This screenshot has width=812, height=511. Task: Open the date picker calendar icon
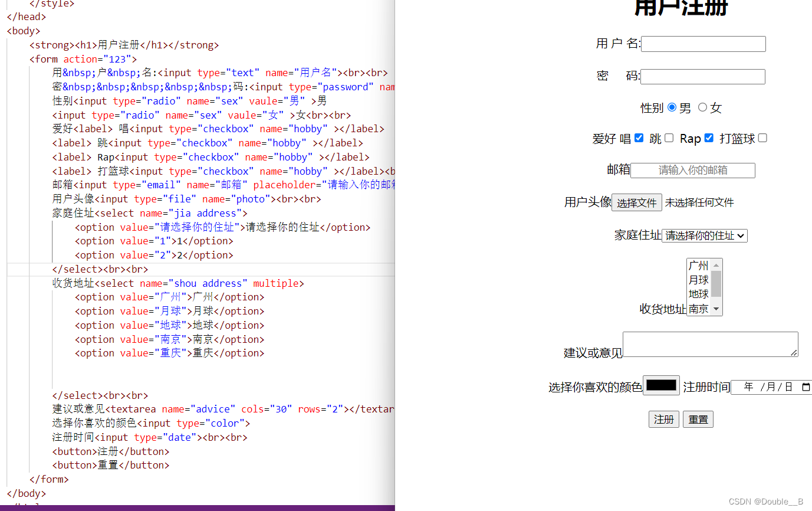point(805,387)
